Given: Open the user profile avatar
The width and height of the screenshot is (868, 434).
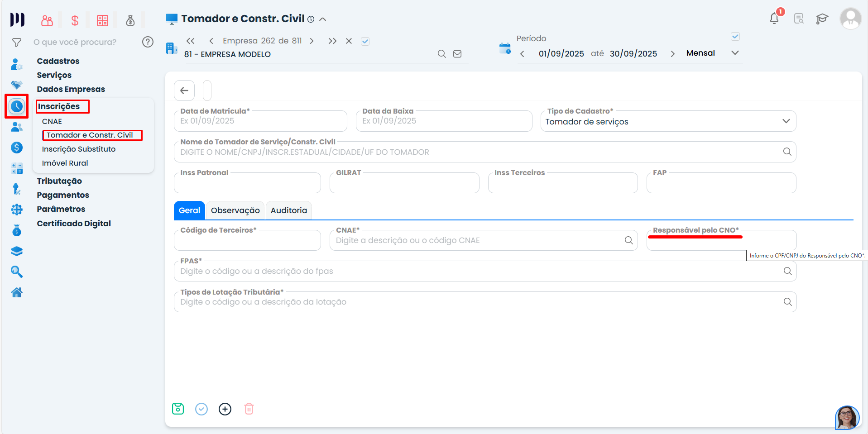Looking at the screenshot, I should [850, 19].
